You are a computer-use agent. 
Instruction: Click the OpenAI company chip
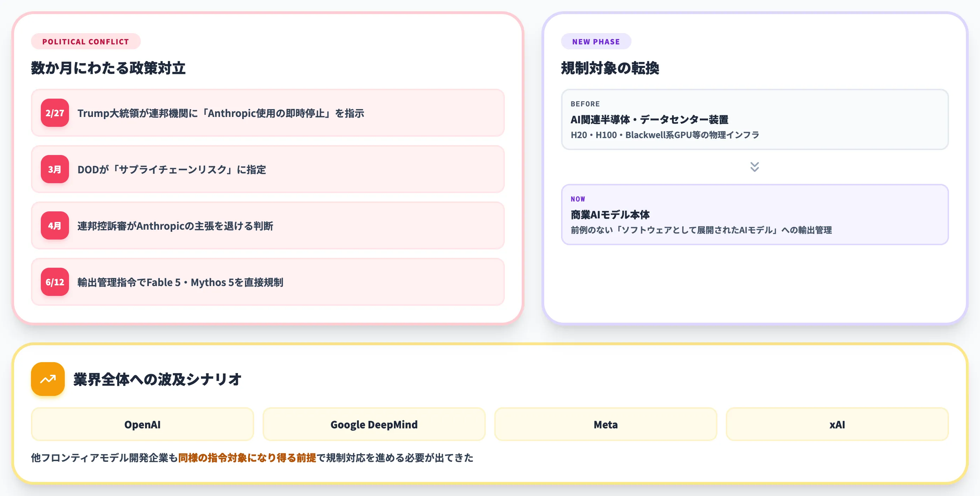click(x=142, y=424)
